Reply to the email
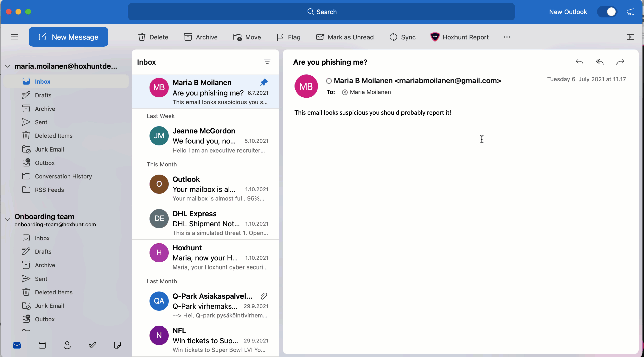 click(579, 62)
